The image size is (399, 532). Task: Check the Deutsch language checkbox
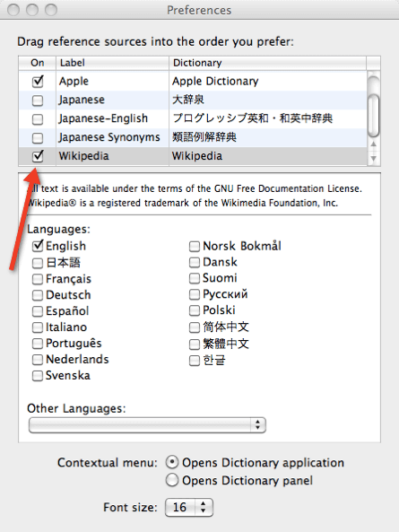click(38, 295)
